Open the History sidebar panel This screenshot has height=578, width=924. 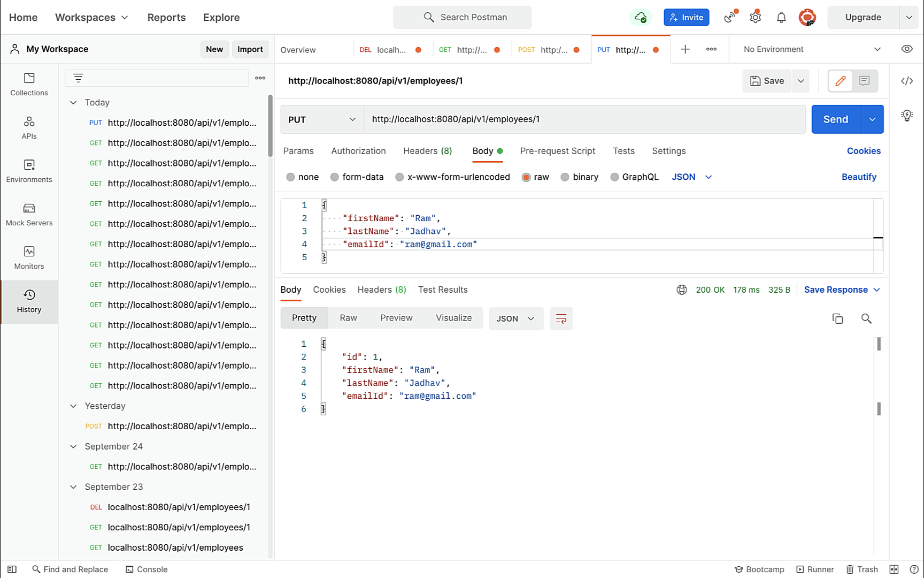point(29,301)
